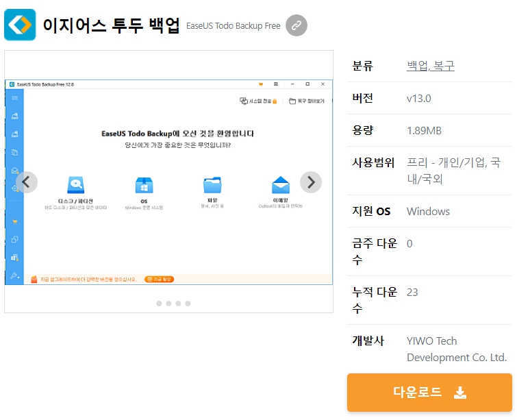
Task: Open 복구 찾아보기 in screenshot
Action: 307,101
